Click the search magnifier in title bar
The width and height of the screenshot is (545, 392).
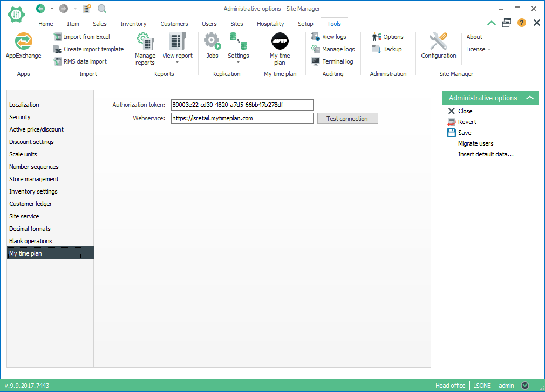(x=102, y=9)
